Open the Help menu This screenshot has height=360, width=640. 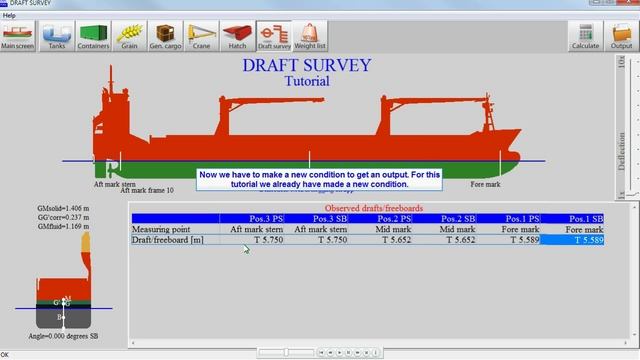(x=9, y=16)
